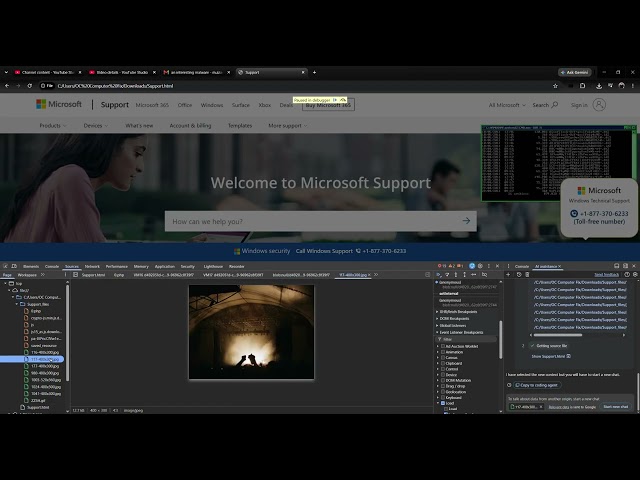Image resolution: width=640 pixels, height=480 pixels.
Task: Open the DevTools inspect element picker
Action: click(5, 266)
